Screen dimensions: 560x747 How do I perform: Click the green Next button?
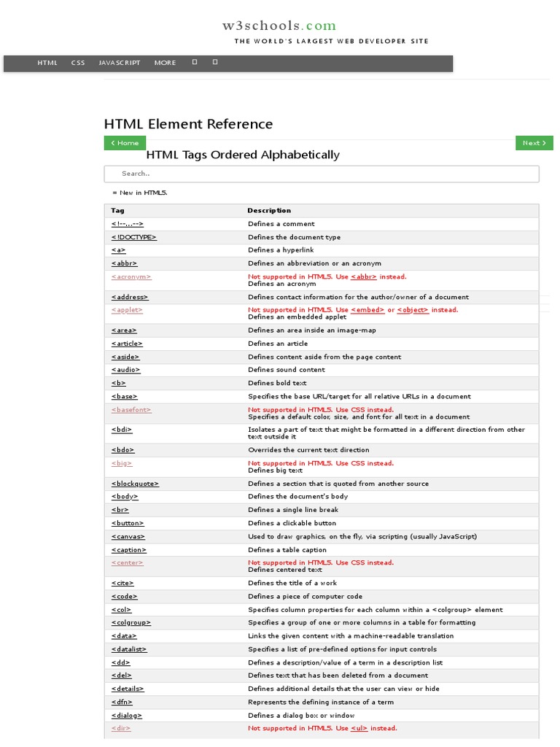pos(534,143)
